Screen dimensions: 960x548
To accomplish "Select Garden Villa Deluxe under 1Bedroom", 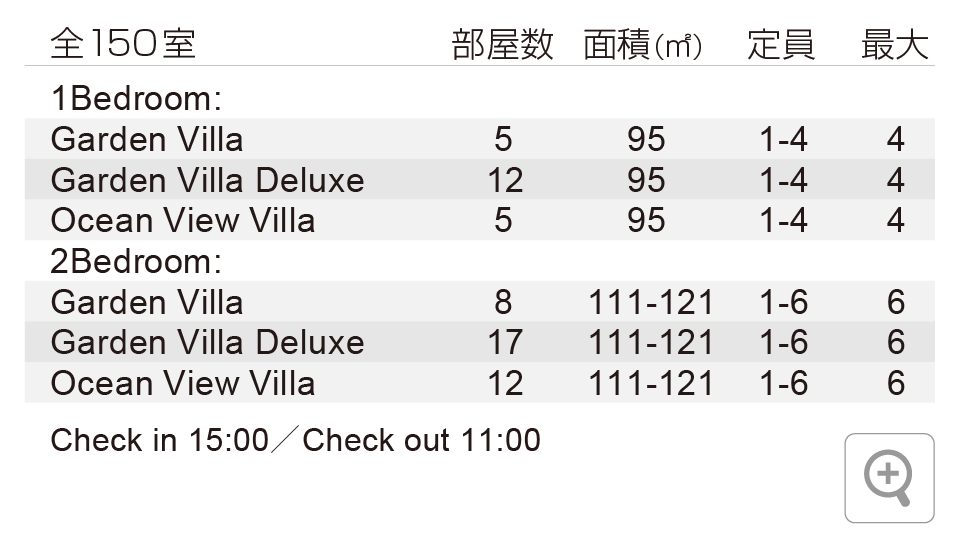I will (207, 180).
